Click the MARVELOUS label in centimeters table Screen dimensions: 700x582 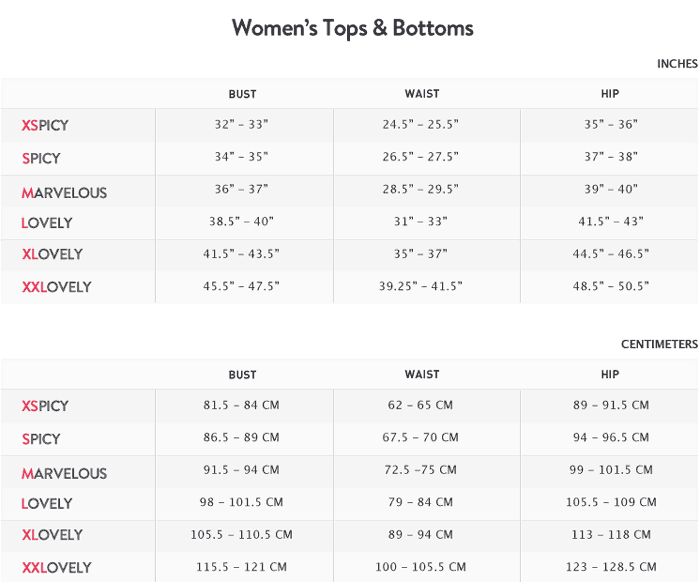tap(64, 473)
